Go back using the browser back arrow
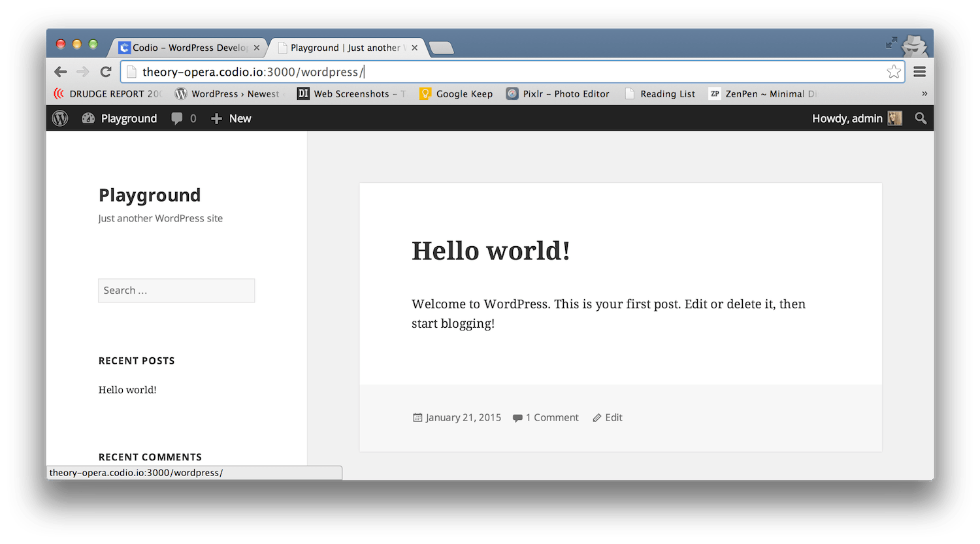980x544 pixels. 60,72
